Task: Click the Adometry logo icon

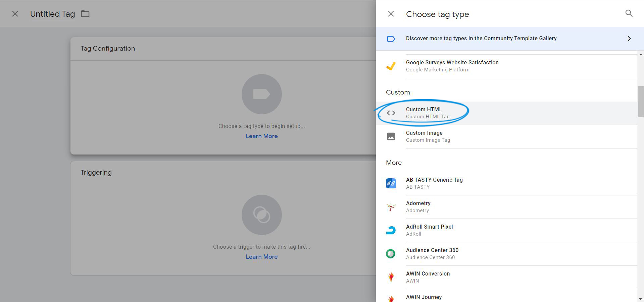Action: (391, 207)
